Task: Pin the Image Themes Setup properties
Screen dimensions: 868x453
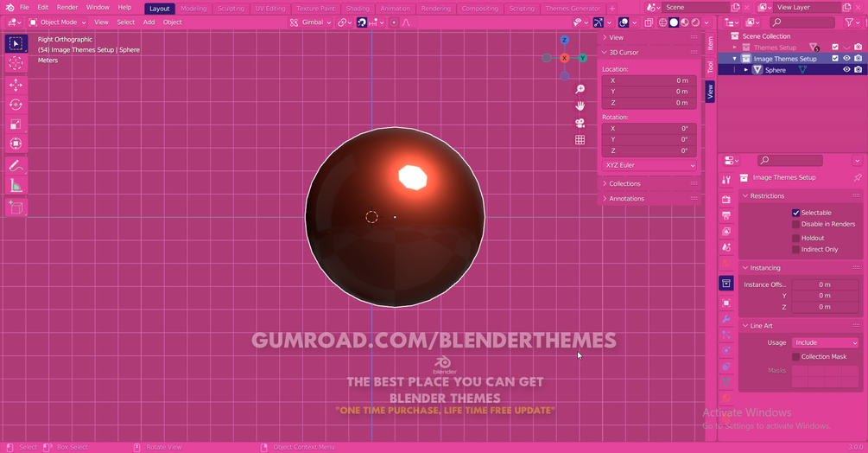Action: pyautogui.click(x=858, y=178)
